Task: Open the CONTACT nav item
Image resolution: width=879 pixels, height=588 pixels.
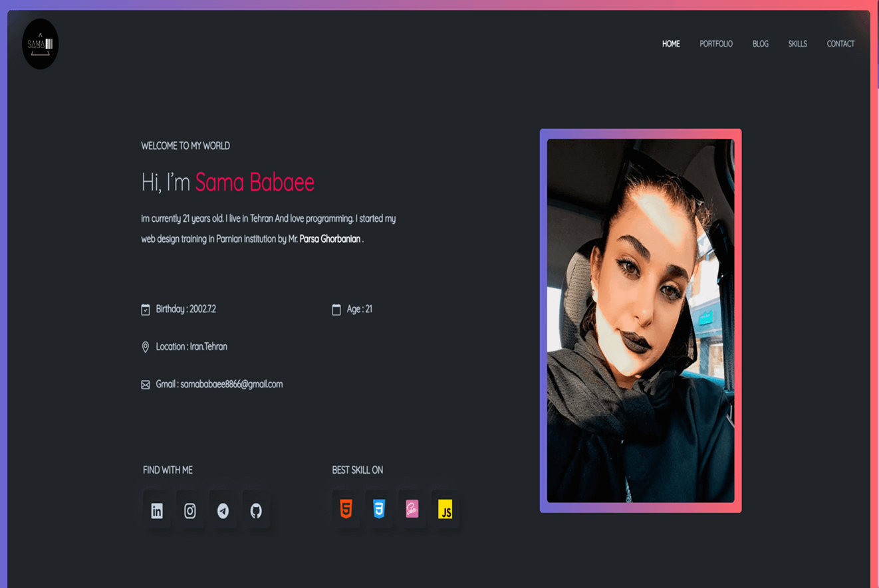Action: 840,44
